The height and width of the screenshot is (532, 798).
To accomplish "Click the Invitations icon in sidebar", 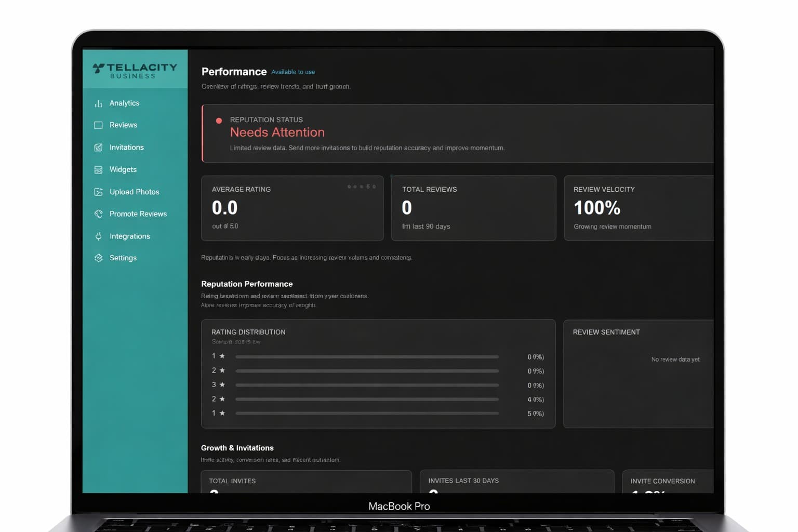I will click(x=98, y=148).
